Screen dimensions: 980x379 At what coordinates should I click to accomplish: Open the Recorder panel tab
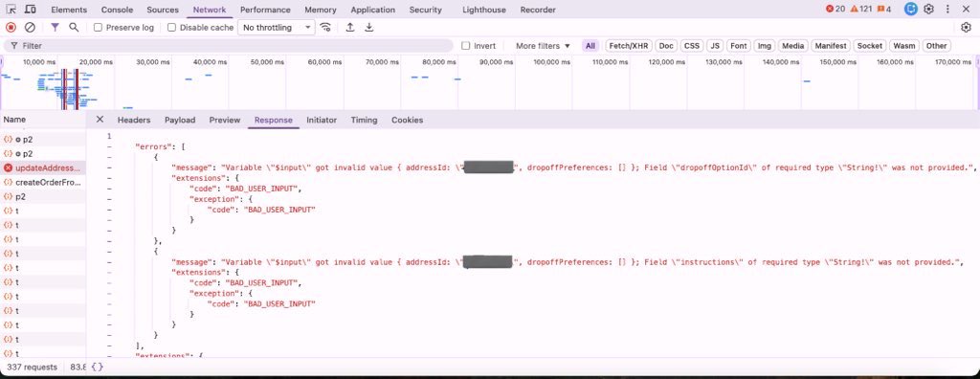point(538,10)
